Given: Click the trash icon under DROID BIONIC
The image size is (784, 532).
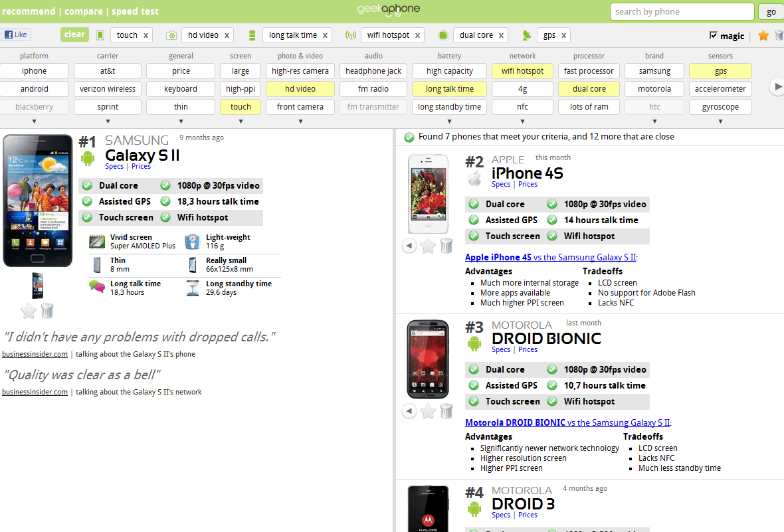Looking at the screenshot, I should [x=446, y=411].
